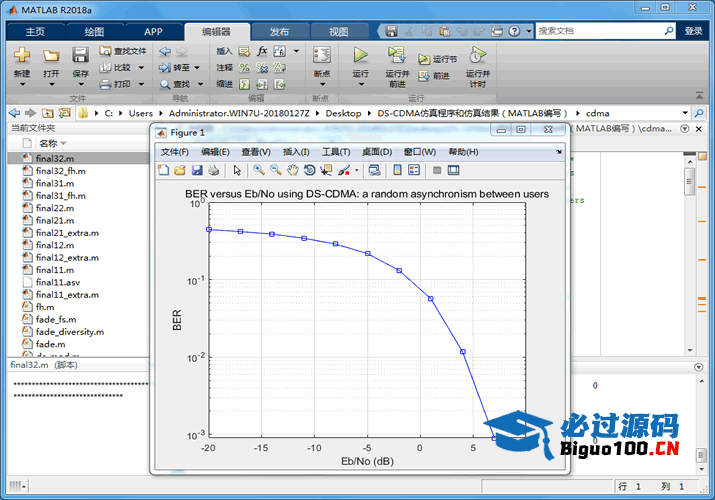
Task: Click the 名称 (Name) column header sort arrow
Action: click(x=63, y=144)
